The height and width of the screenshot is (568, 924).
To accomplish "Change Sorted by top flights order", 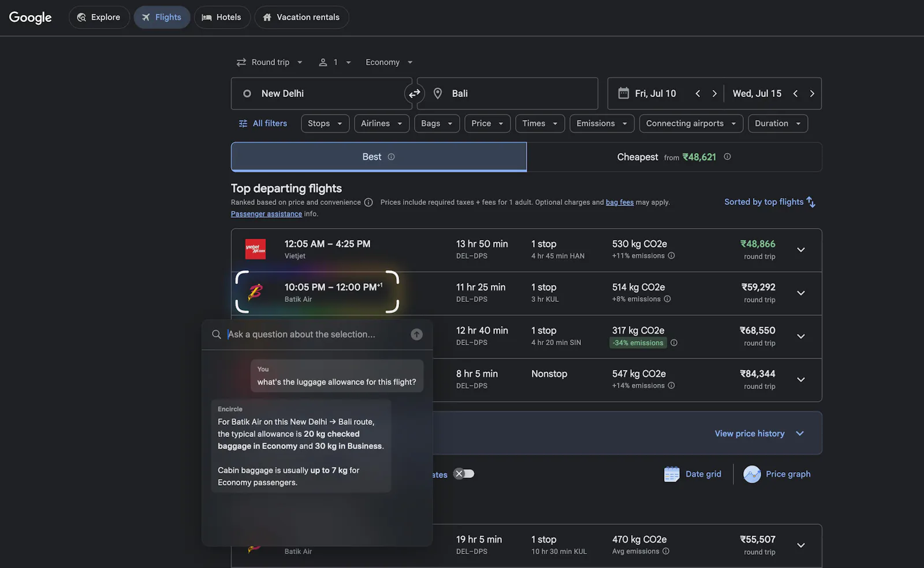I will click(770, 202).
